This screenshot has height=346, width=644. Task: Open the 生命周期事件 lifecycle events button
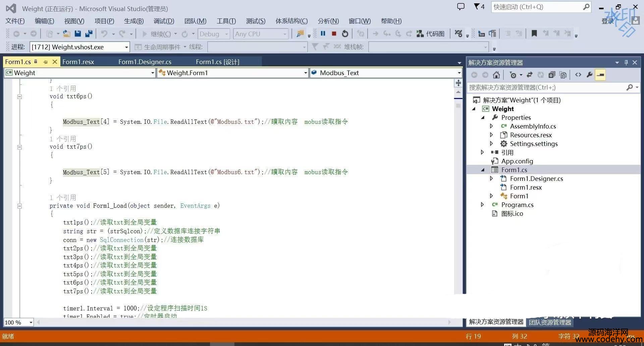pyautogui.click(x=160, y=47)
